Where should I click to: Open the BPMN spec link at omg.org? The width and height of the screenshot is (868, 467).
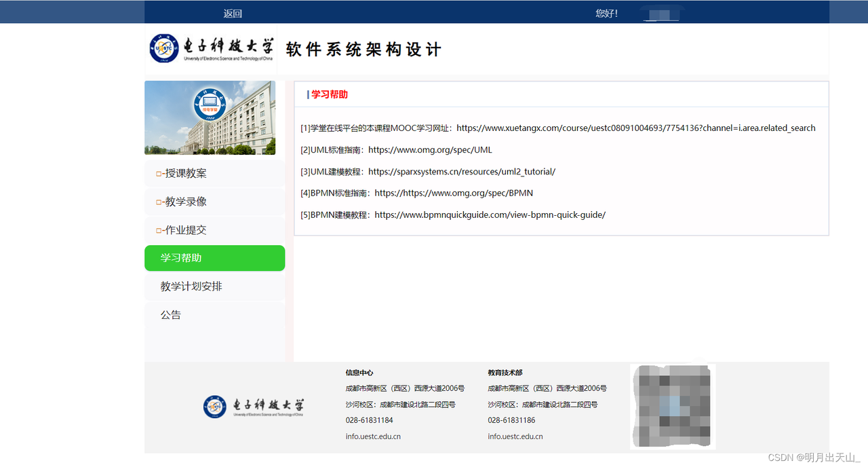click(x=454, y=193)
